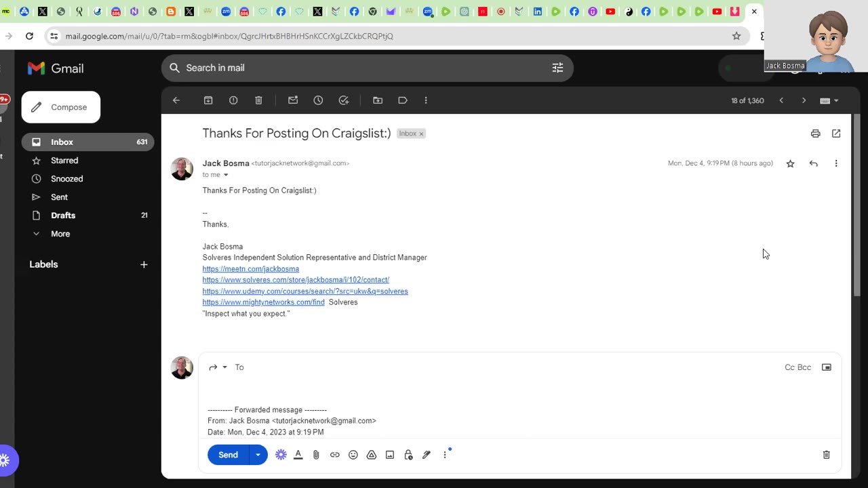Go to the newer email arrow
The image size is (868, 488).
[x=781, y=100]
